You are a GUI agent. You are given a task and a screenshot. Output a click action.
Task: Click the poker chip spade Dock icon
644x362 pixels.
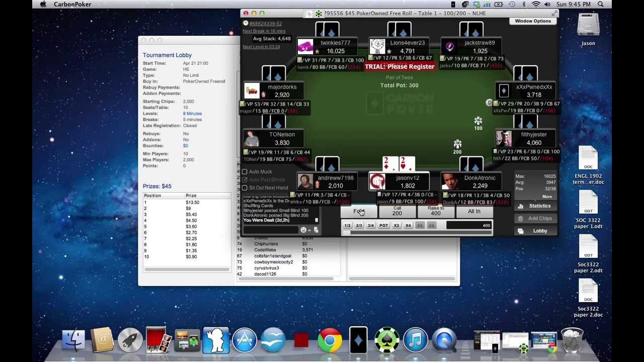[x=387, y=340]
